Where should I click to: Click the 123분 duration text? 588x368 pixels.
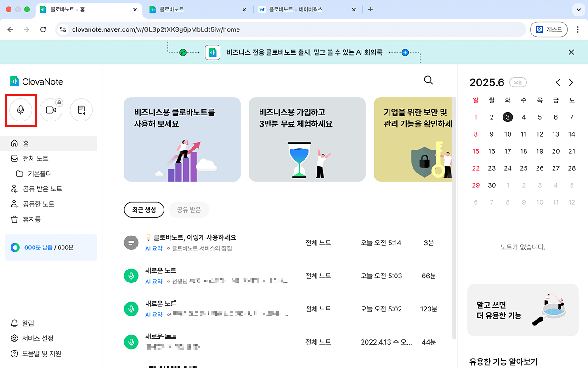(x=429, y=309)
